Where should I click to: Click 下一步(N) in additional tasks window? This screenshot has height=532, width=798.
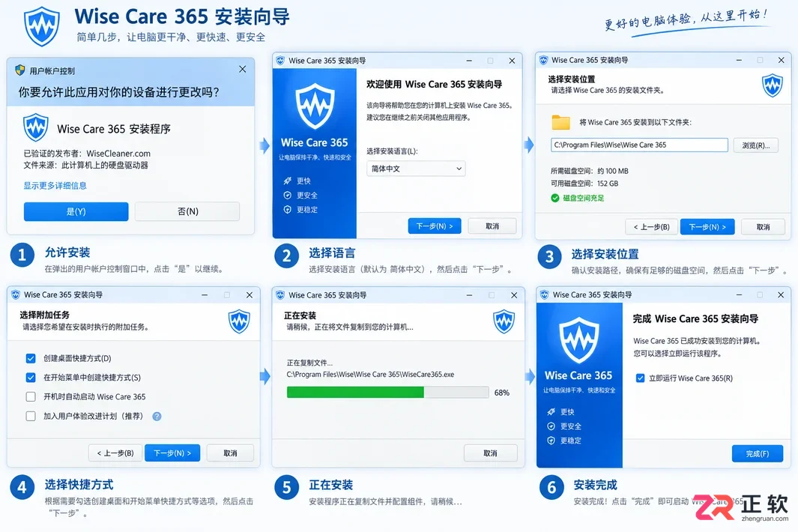(x=172, y=453)
